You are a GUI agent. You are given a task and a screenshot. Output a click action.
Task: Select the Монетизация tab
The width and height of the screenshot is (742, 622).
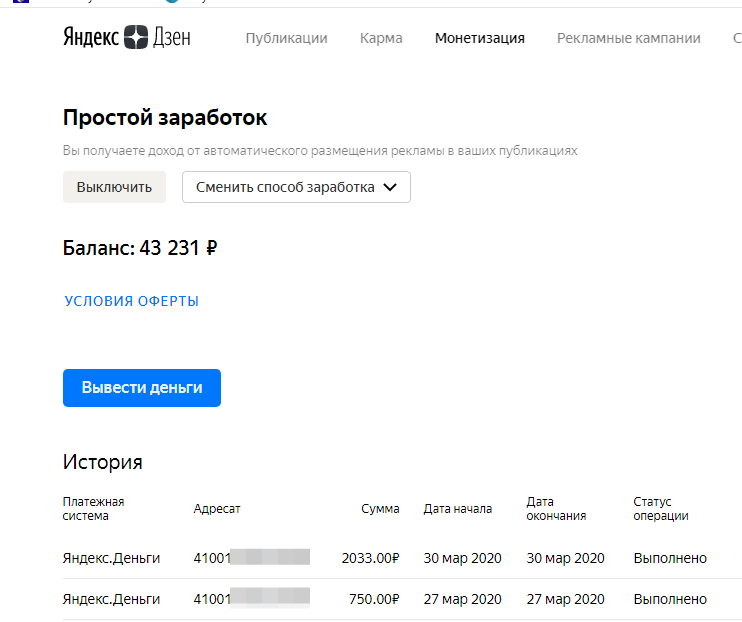pyautogui.click(x=479, y=38)
